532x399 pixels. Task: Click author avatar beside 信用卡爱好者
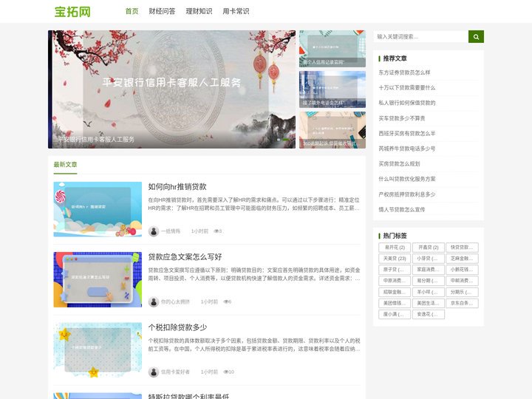(154, 372)
